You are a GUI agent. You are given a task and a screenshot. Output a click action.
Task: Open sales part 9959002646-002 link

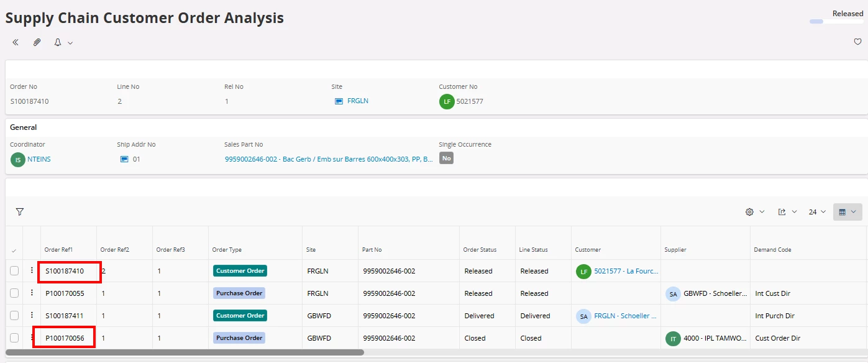point(329,159)
